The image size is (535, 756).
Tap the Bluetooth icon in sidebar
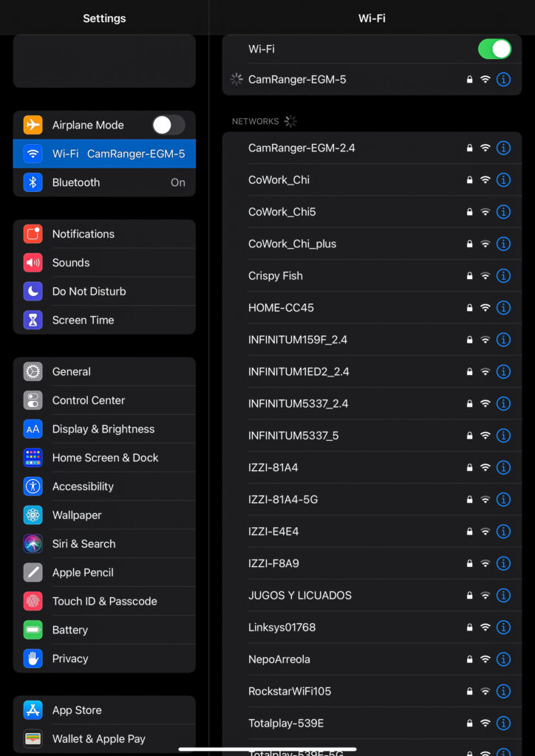(33, 182)
